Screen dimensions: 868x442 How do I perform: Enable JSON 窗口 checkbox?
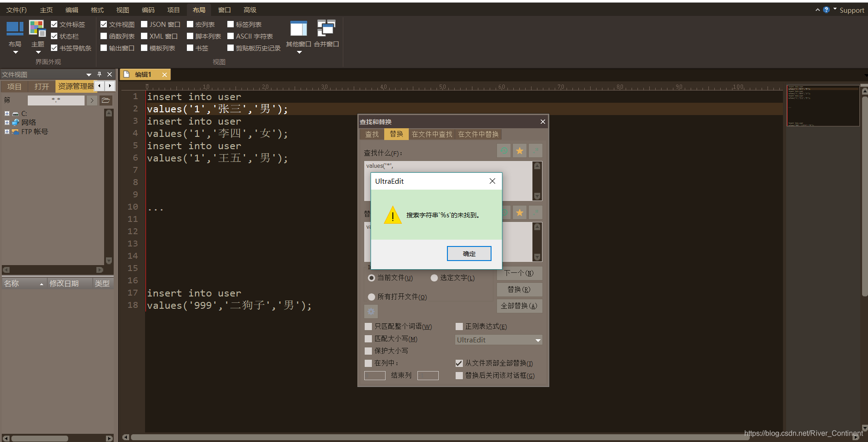(144, 24)
